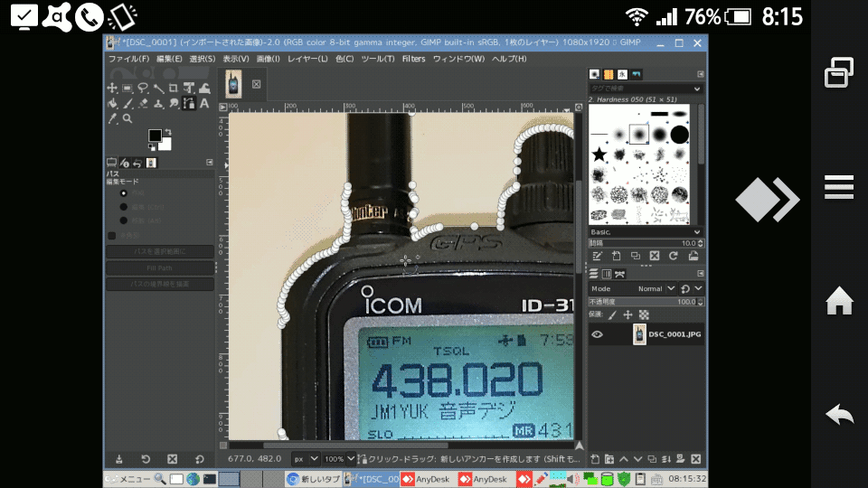This screenshot has height=488, width=868.
Task: Open the ツール(T) menu
Action: pyautogui.click(x=378, y=59)
